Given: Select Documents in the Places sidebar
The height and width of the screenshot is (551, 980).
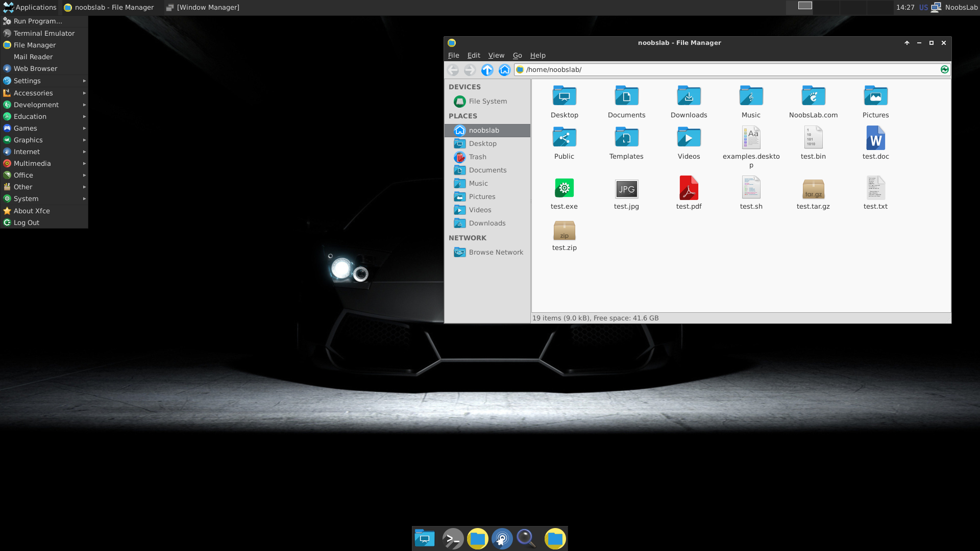Looking at the screenshot, I should (487, 170).
